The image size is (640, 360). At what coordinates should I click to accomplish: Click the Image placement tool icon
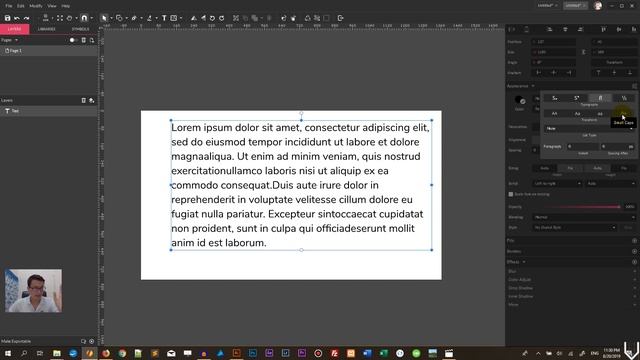tap(174, 18)
